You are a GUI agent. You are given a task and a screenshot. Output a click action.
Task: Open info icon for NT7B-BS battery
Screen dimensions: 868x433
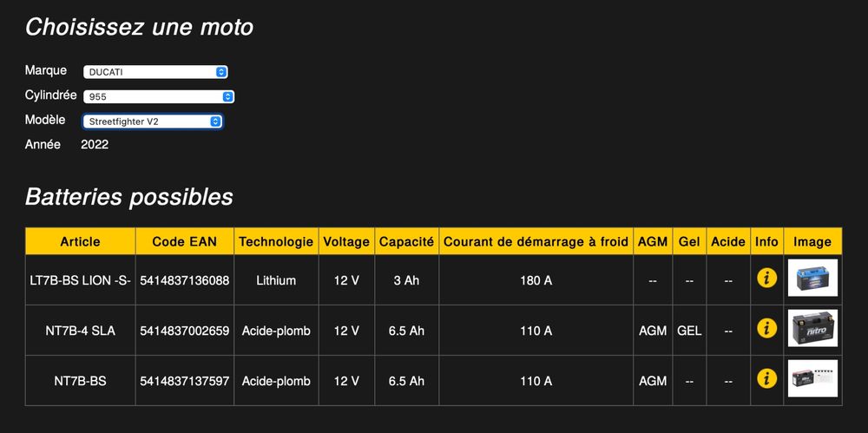[x=766, y=378]
